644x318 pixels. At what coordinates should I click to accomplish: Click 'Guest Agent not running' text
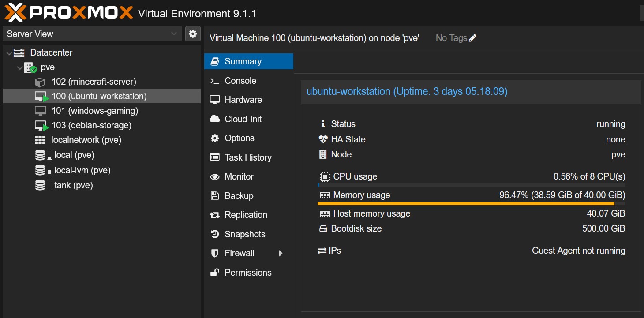[579, 251]
